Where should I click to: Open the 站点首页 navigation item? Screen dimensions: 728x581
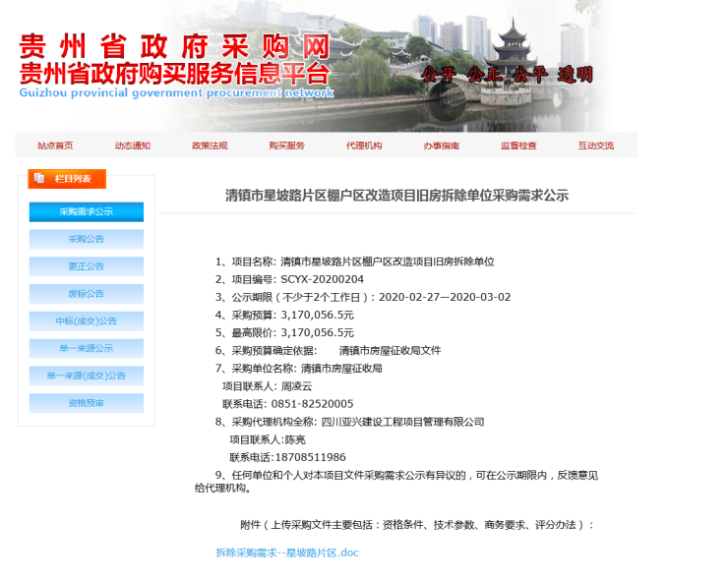pos(55,145)
